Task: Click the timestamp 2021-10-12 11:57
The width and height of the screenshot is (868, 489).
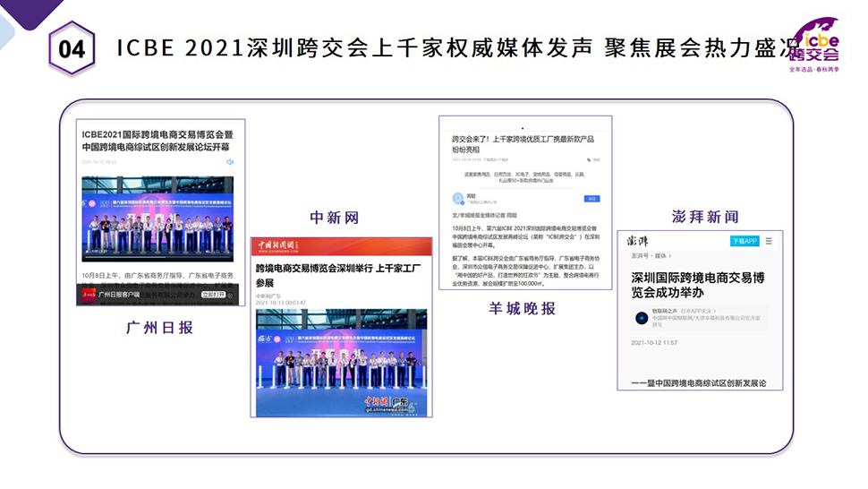Action: coord(654,343)
